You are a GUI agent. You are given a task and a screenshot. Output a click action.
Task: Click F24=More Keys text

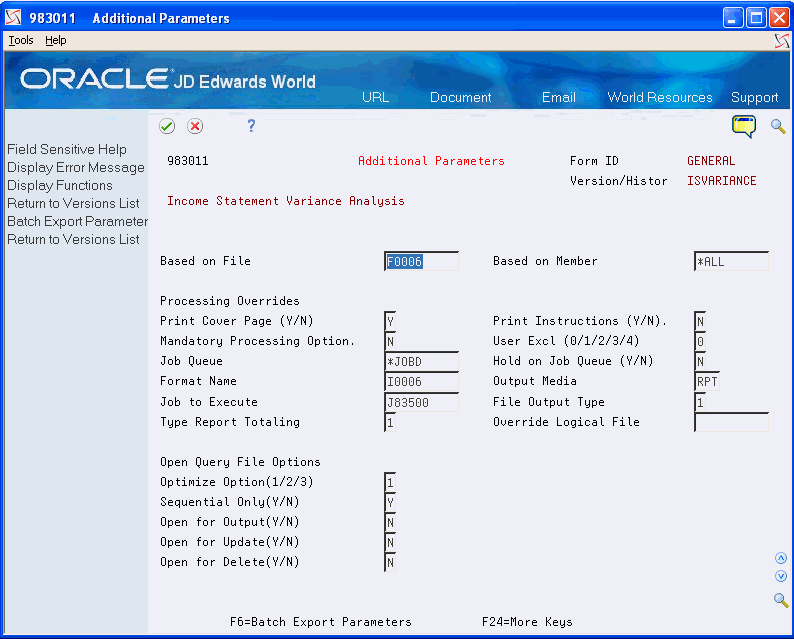coord(527,622)
